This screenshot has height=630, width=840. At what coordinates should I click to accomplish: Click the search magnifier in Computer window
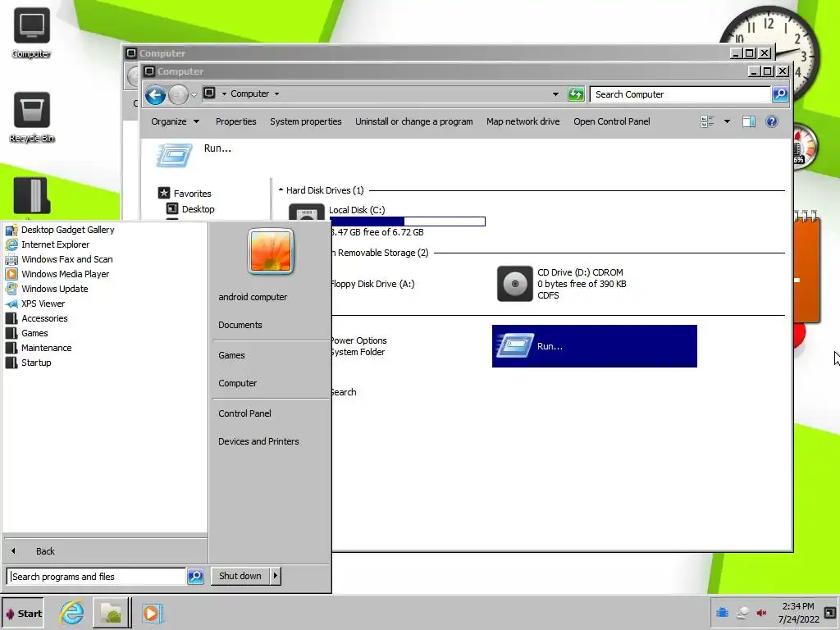coord(780,94)
